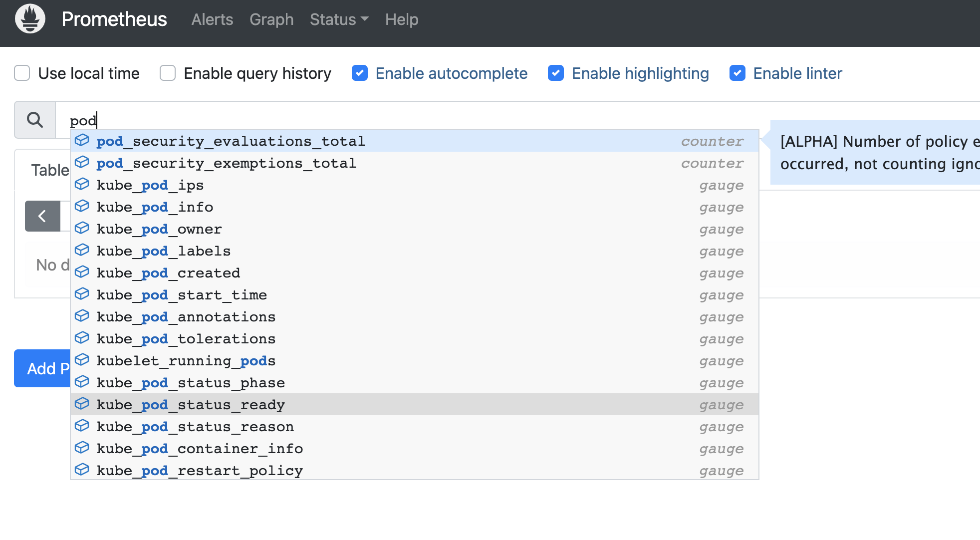The height and width of the screenshot is (540, 980).
Task: Click the left chevron time button
Action: [x=42, y=216]
